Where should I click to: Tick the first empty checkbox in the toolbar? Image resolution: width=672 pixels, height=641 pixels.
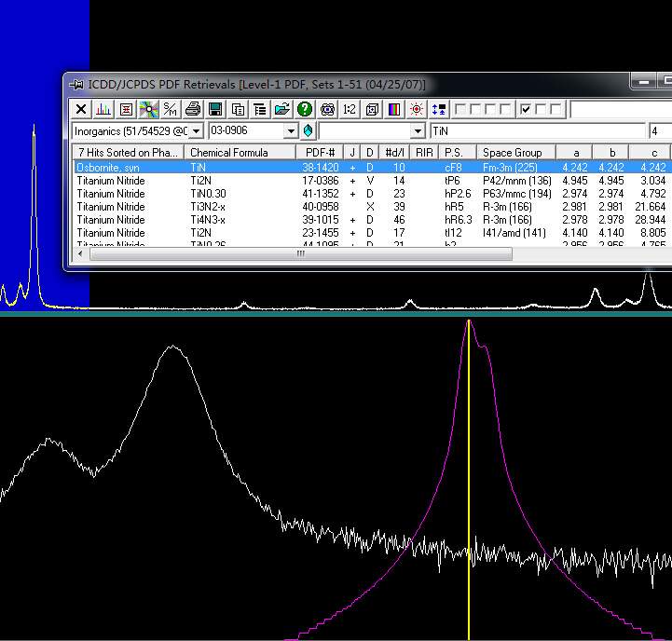pos(460,109)
